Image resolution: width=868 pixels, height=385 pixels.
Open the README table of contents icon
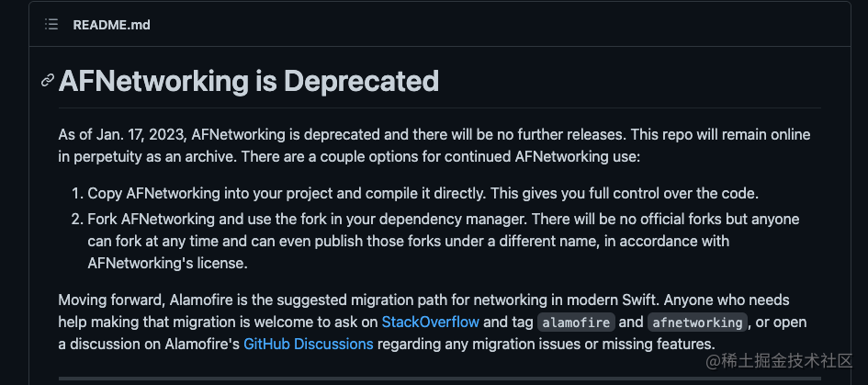tap(51, 25)
